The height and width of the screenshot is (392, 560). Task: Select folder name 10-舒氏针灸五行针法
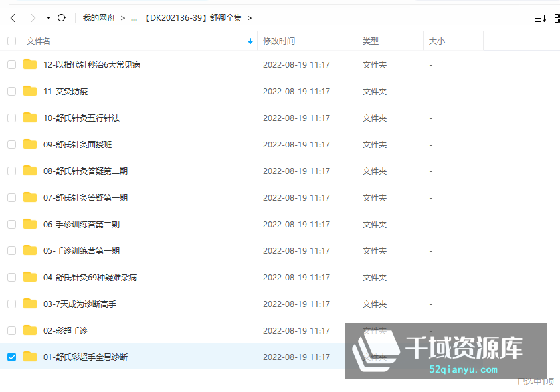click(x=82, y=118)
